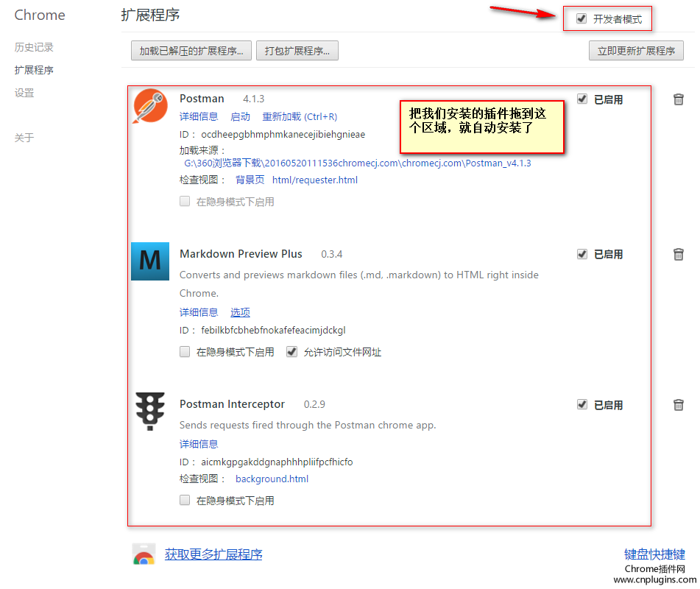The image size is (700, 589).
Task: Enable 在隐身模式下启用 for Postman Interceptor
Action: (x=185, y=500)
